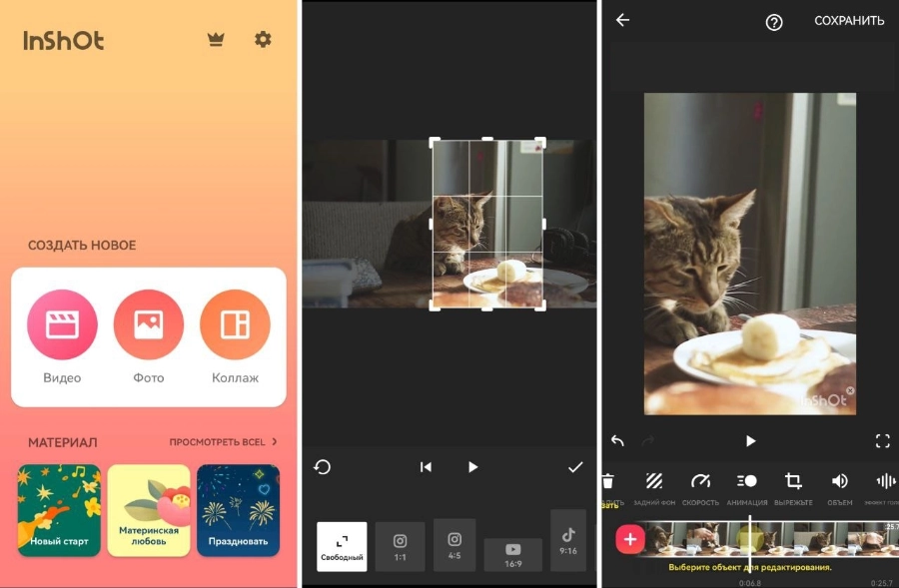Open the ВЫРЕЖЬТЕ crop tool
The height and width of the screenshot is (588, 899).
tap(793, 488)
